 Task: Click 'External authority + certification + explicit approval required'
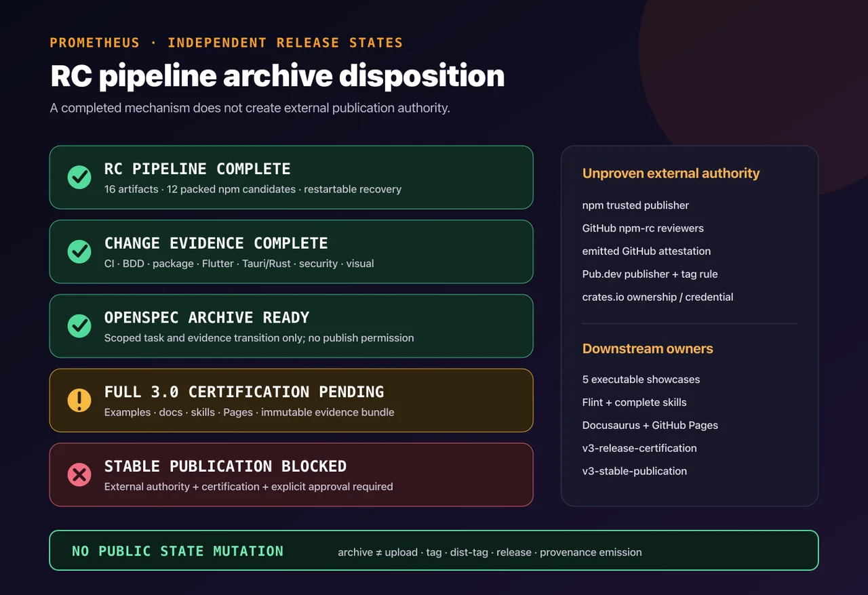click(249, 487)
